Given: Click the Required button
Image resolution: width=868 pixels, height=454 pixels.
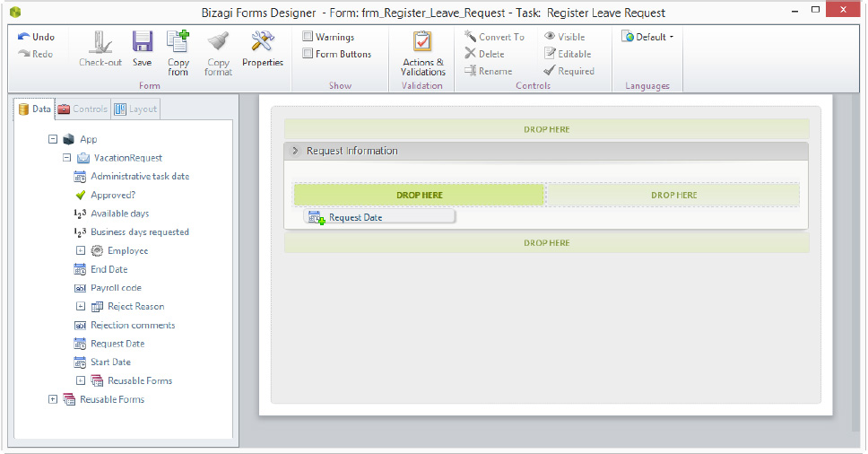Looking at the screenshot, I should point(569,71).
